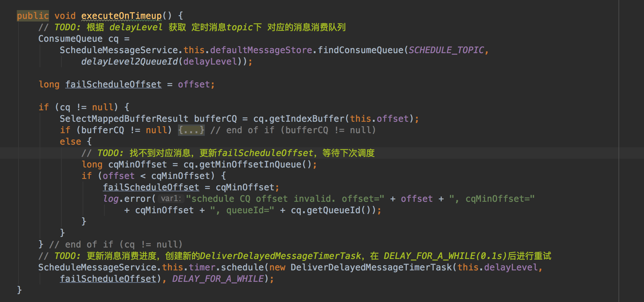Click cq.getQueueId() call
Image resolution: width=644 pixels, height=302 pixels.
pos(333,210)
